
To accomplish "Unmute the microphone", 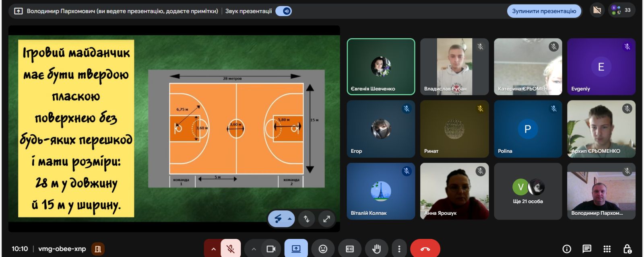I will click(x=231, y=249).
